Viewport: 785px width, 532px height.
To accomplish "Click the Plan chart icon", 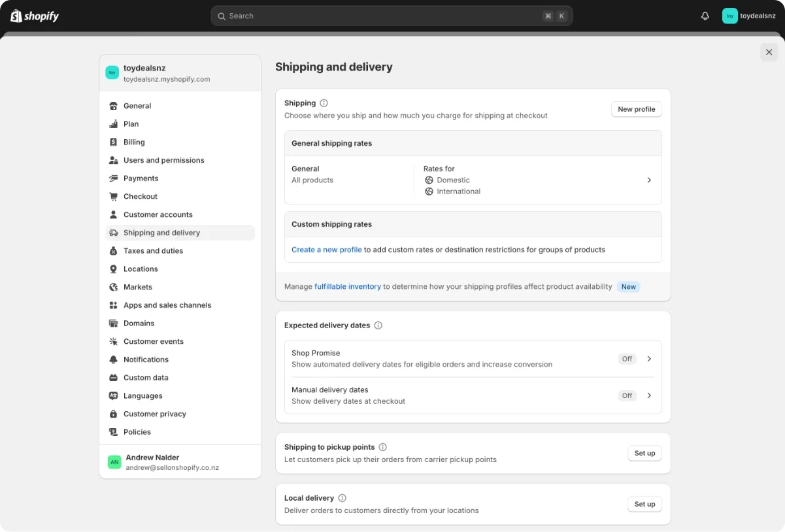I will (x=113, y=124).
